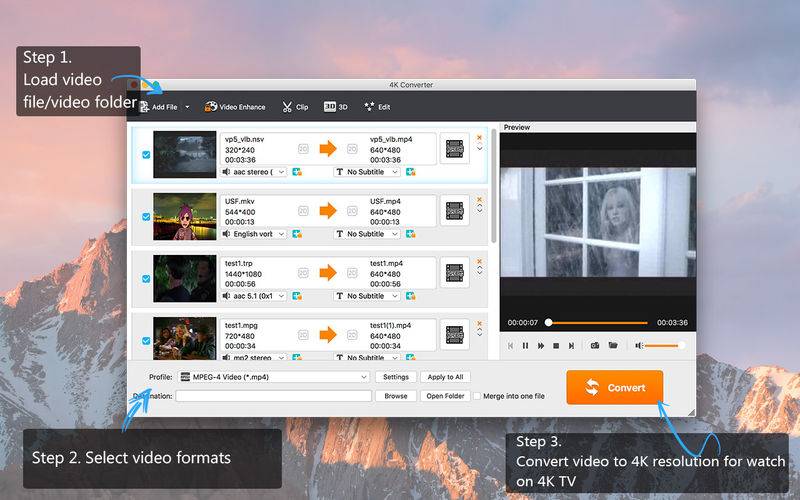Click the Apply to All button

445,377
